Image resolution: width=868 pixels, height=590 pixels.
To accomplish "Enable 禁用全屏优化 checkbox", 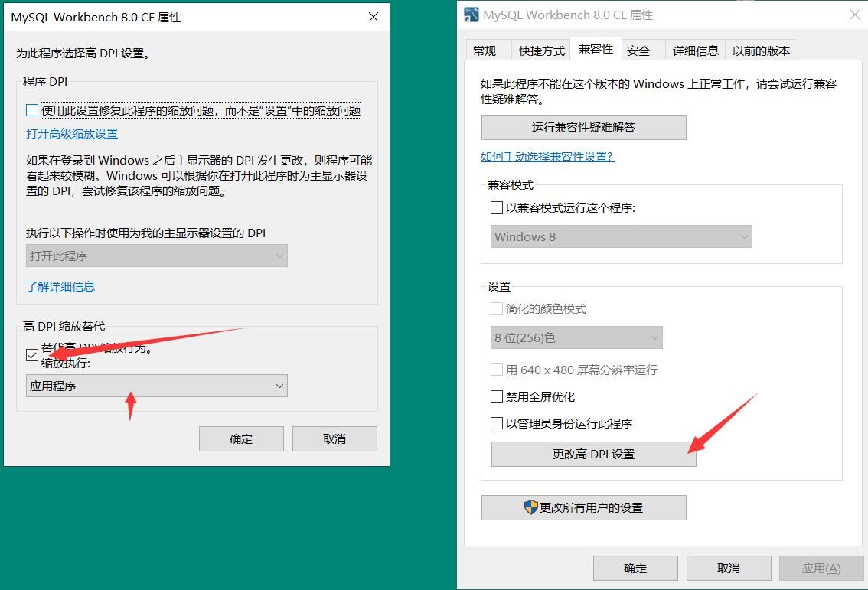I will point(497,396).
